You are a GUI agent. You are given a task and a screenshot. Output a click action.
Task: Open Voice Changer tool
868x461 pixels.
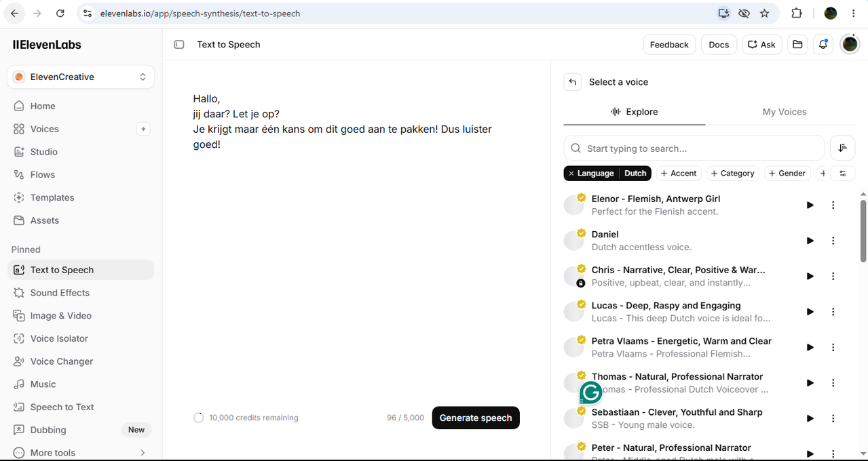pos(81,361)
